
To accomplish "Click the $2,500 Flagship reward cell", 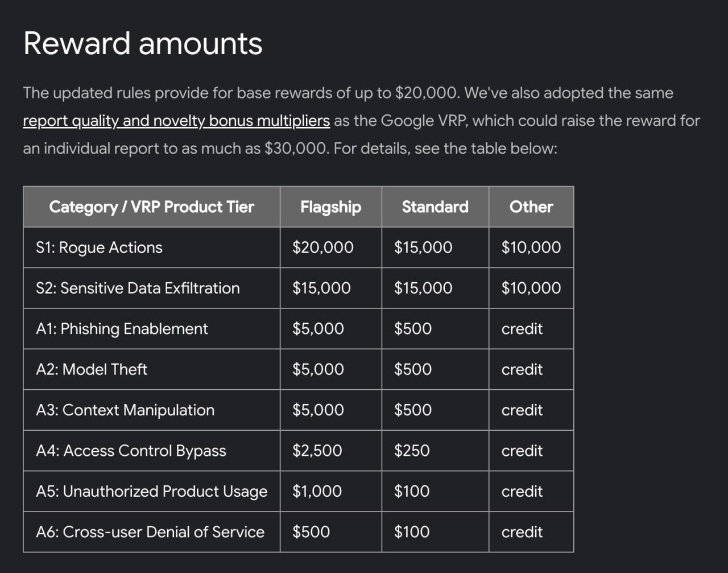I will click(317, 451).
